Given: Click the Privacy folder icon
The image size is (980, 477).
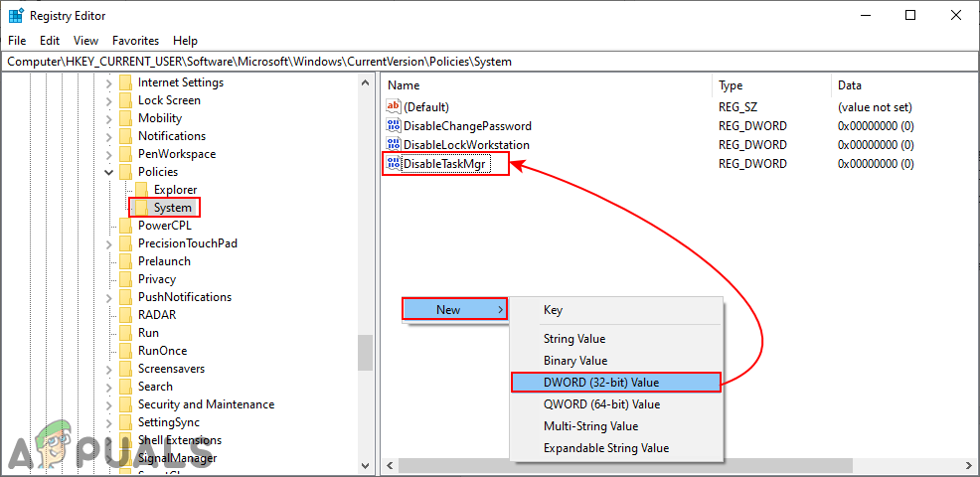Looking at the screenshot, I should [x=125, y=279].
